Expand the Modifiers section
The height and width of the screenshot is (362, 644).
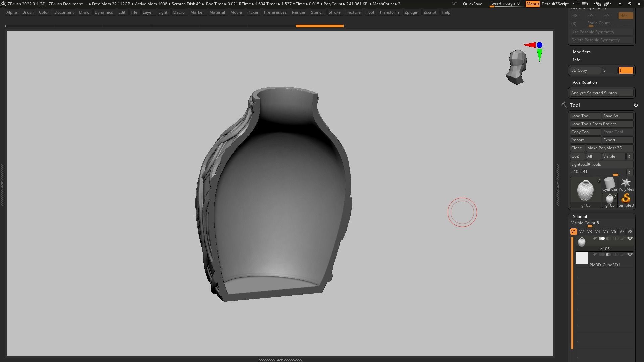click(581, 52)
